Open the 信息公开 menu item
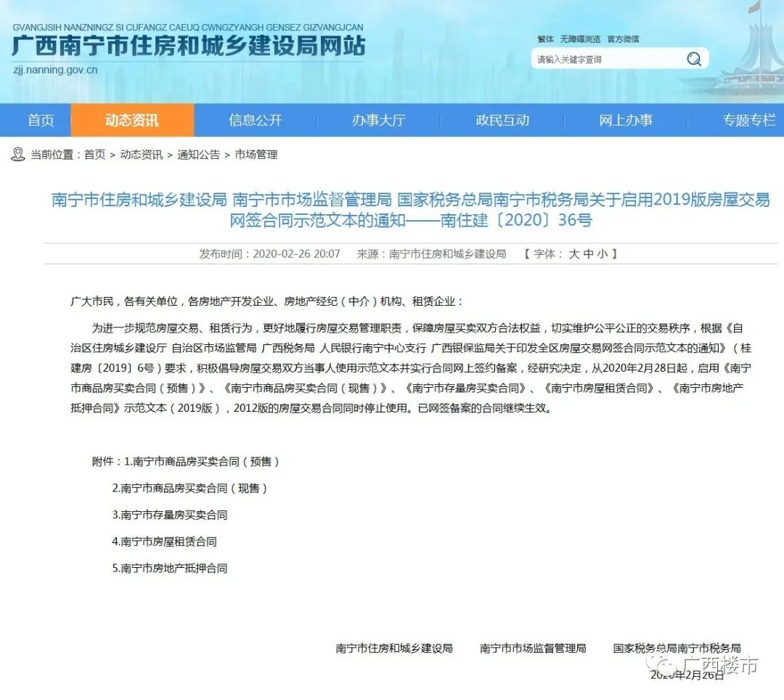 255,121
